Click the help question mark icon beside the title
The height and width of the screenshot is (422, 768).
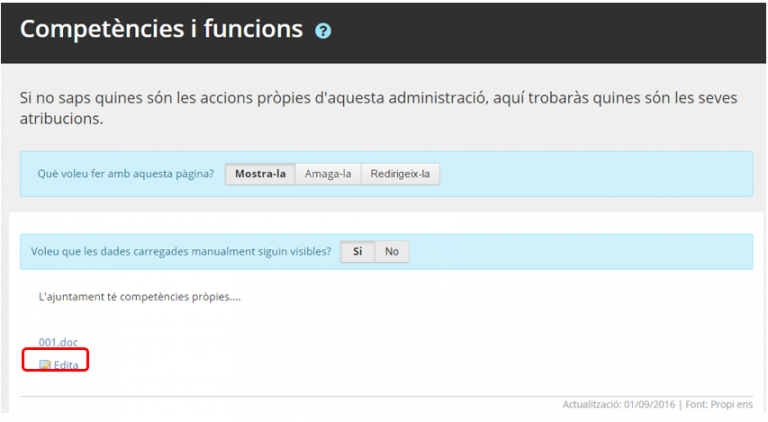coord(323,31)
